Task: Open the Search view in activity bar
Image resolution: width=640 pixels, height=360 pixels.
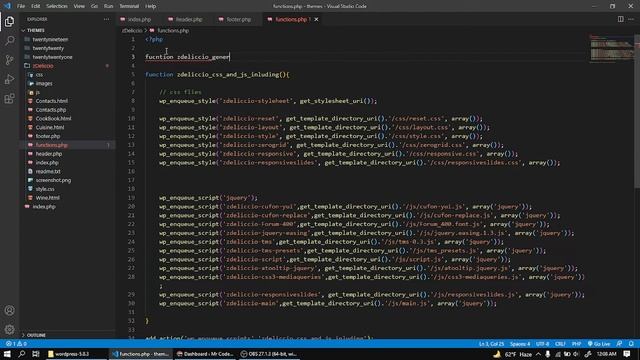Action: point(9,40)
